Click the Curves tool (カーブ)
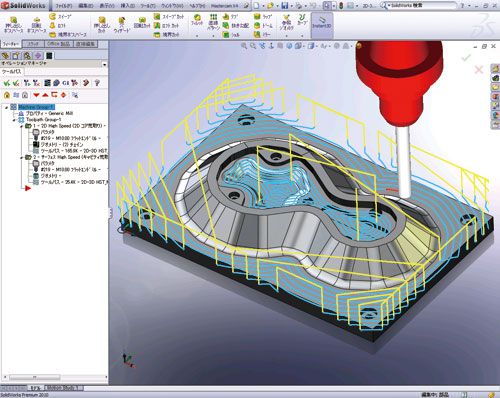 point(302,20)
